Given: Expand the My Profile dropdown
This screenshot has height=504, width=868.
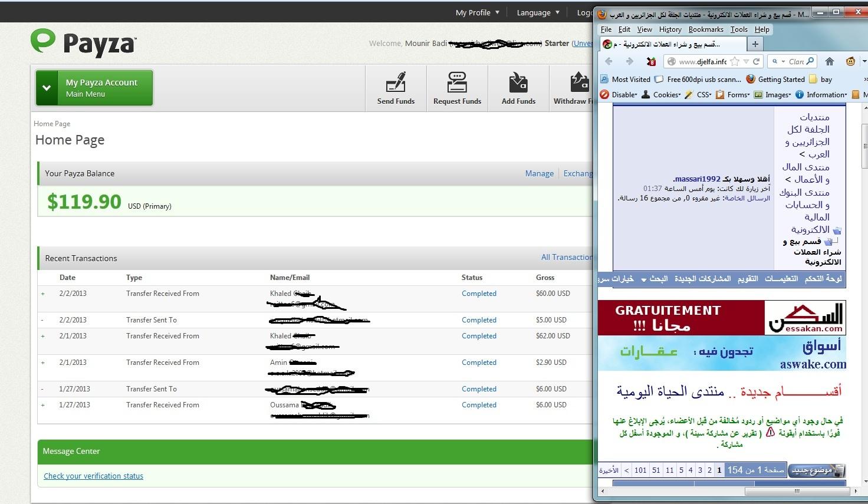Looking at the screenshot, I should (477, 12).
